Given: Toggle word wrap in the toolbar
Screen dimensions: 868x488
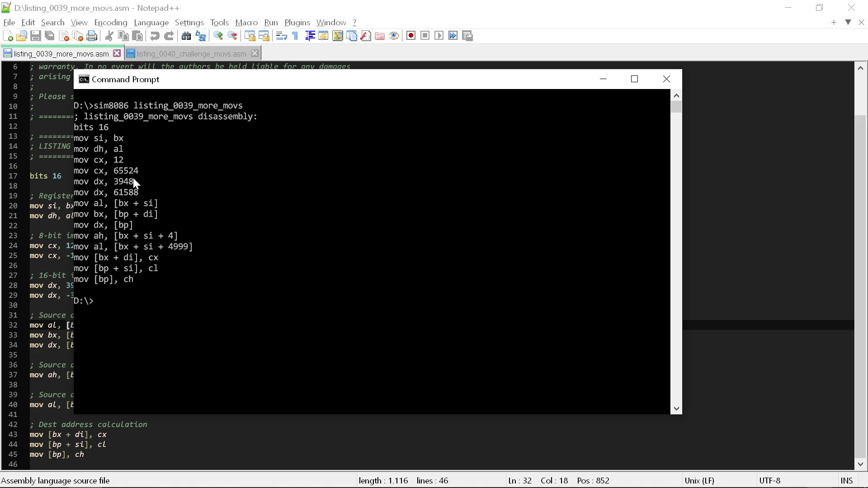Looking at the screenshot, I should coord(281,36).
